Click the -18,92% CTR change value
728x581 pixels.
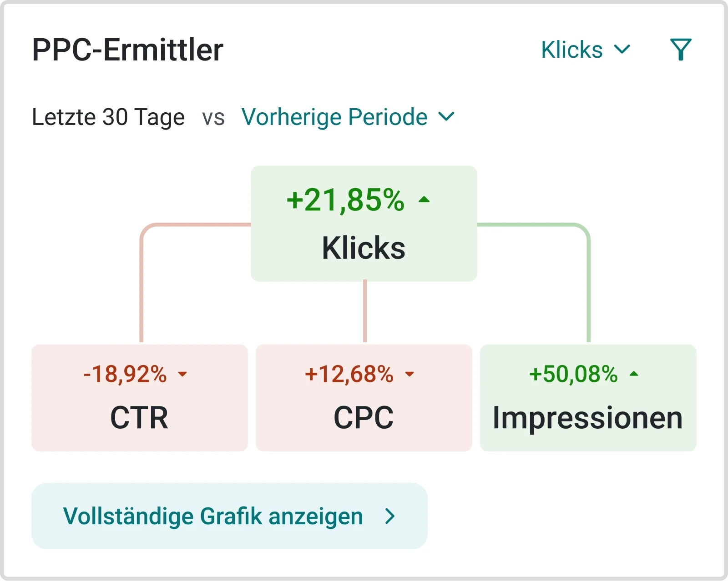pyautogui.click(x=125, y=374)
